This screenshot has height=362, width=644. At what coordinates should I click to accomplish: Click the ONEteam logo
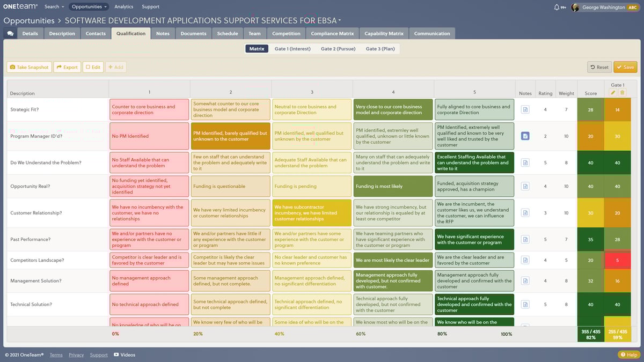pos(19,6)
